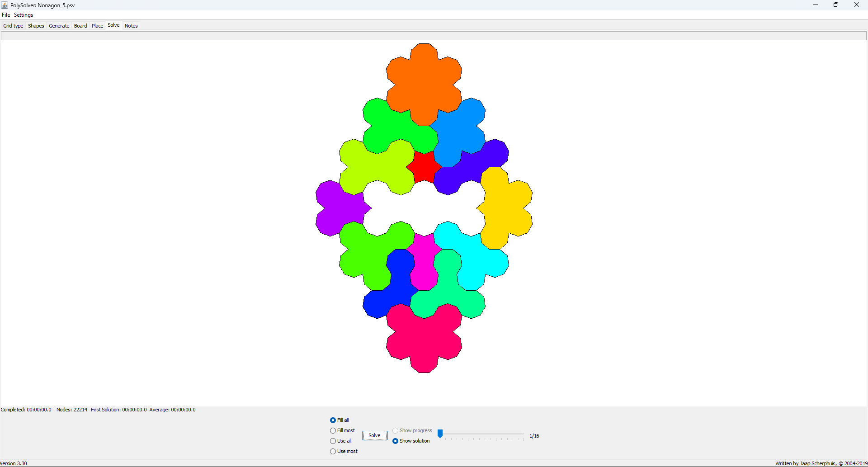Open the Board tab
868x467 pixels.
[x=80, y=26]
